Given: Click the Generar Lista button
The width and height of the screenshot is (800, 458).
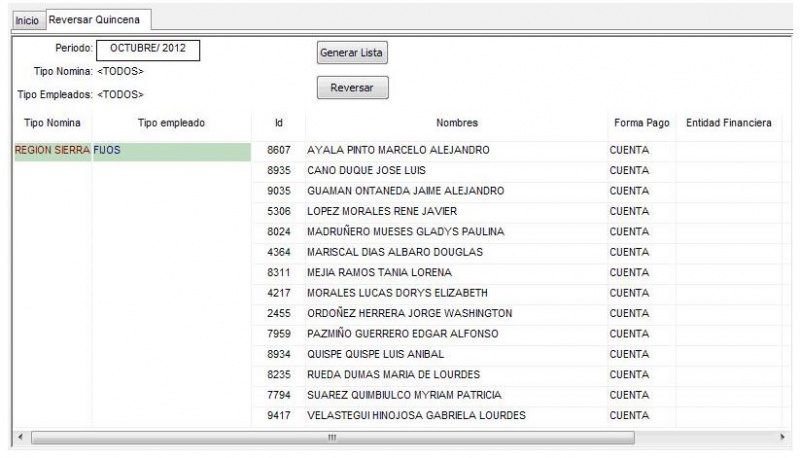Looking at the screenshot, I should point(352,53).
